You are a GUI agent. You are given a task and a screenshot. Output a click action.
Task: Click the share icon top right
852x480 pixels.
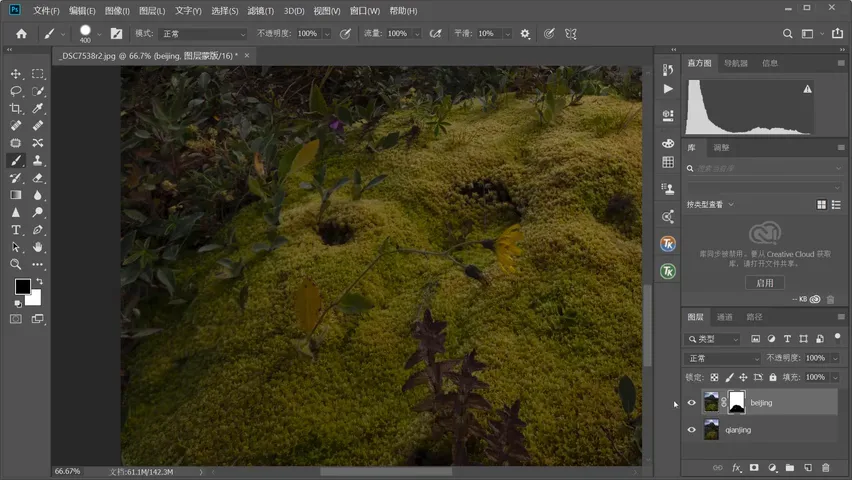837,34
